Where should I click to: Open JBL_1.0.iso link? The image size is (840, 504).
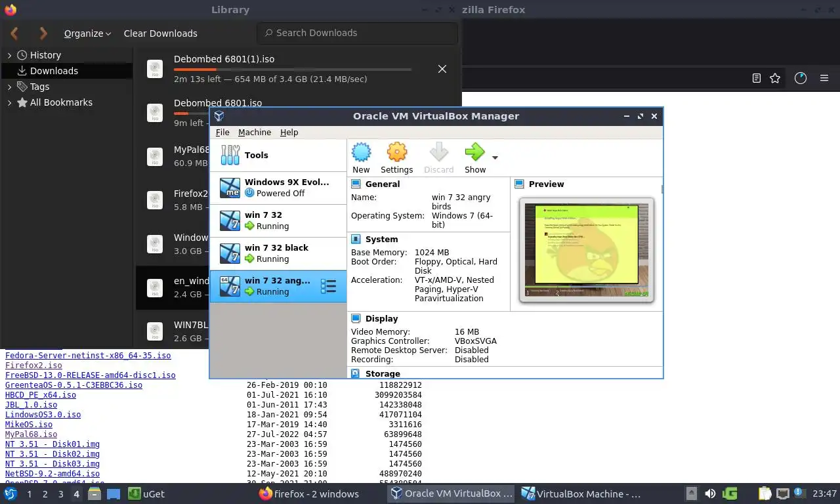(x=31, y=405)
